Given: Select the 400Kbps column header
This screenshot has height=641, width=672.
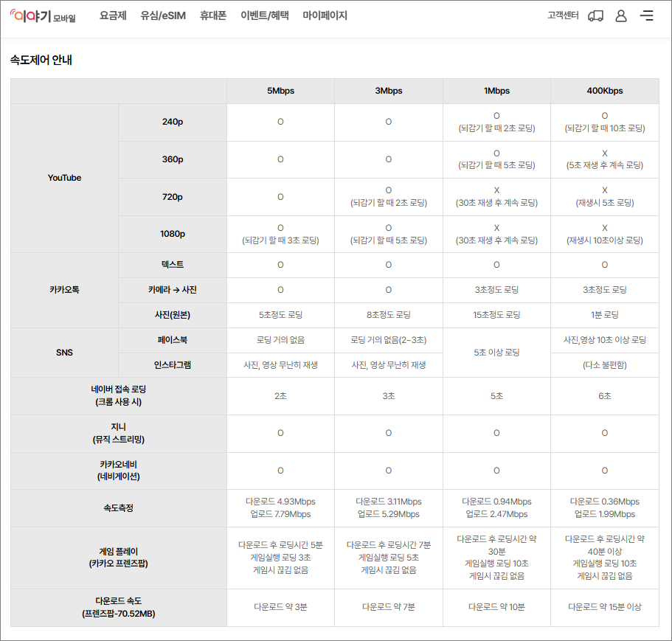Looking at the screenshot, I should [605, 91].
